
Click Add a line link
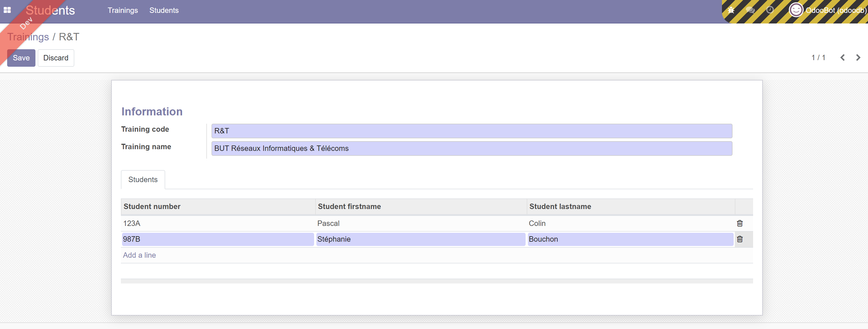click(x=139, y=255)
